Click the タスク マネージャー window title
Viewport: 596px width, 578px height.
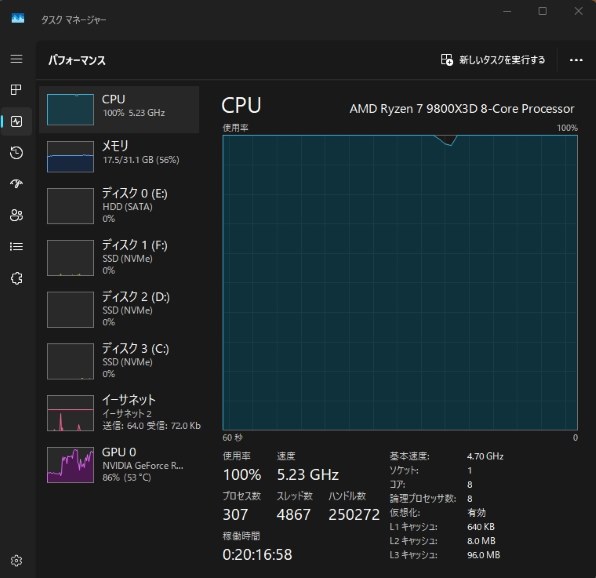(74, 20)
